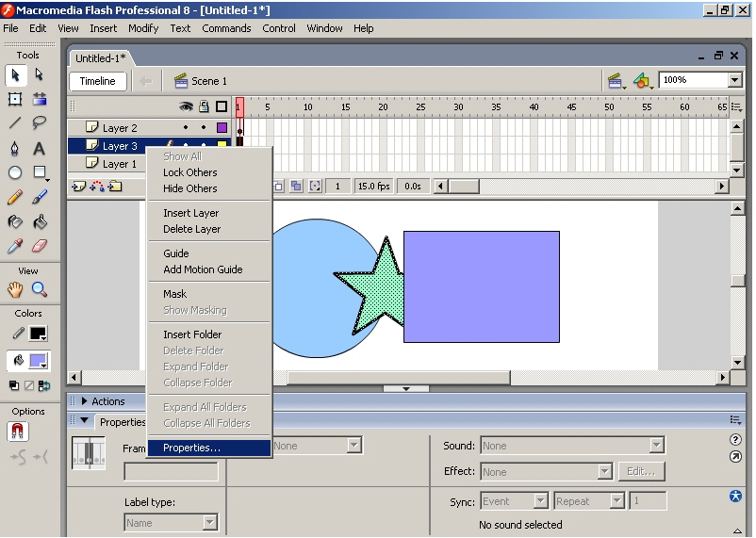Collapse the Properties panel triangle
The height and width of the screenshot is (538, 756).
tap(85, 420)
